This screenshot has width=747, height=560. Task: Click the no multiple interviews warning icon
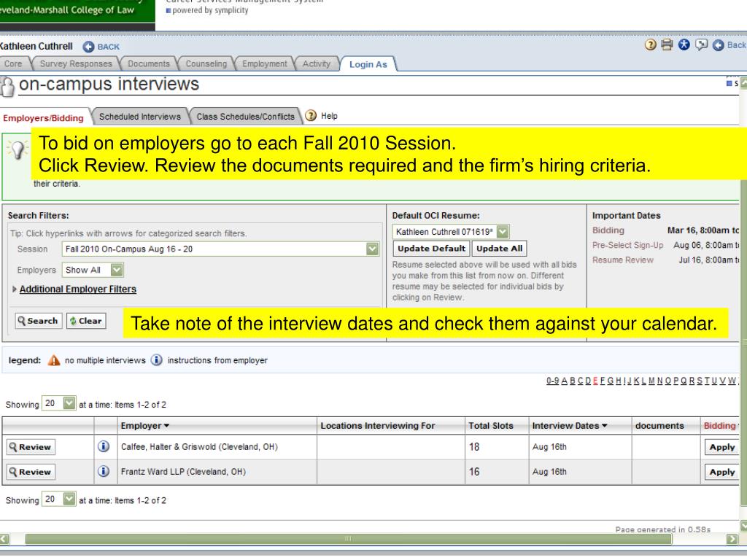[54, 360]
